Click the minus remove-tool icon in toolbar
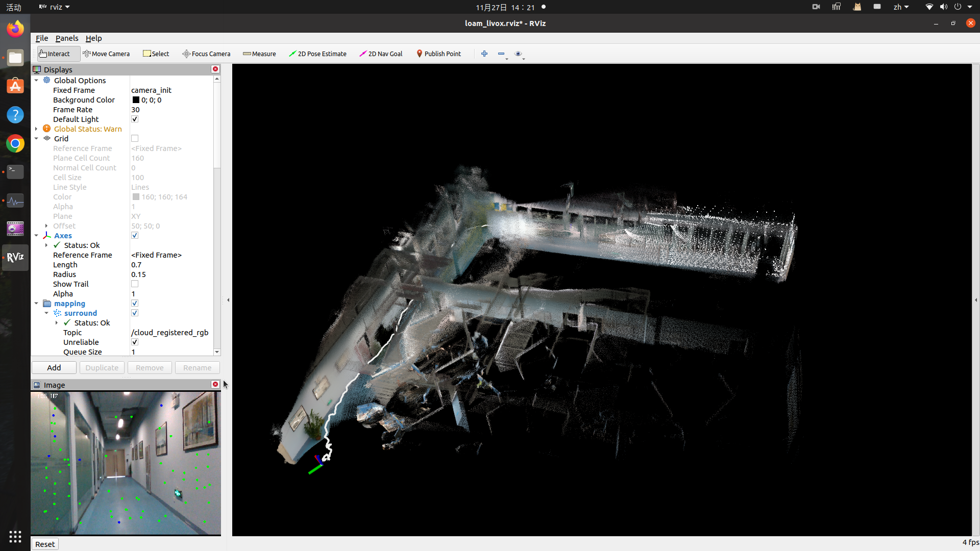The width and height of the screenshot is (980, 551). (x=501, y=54)
